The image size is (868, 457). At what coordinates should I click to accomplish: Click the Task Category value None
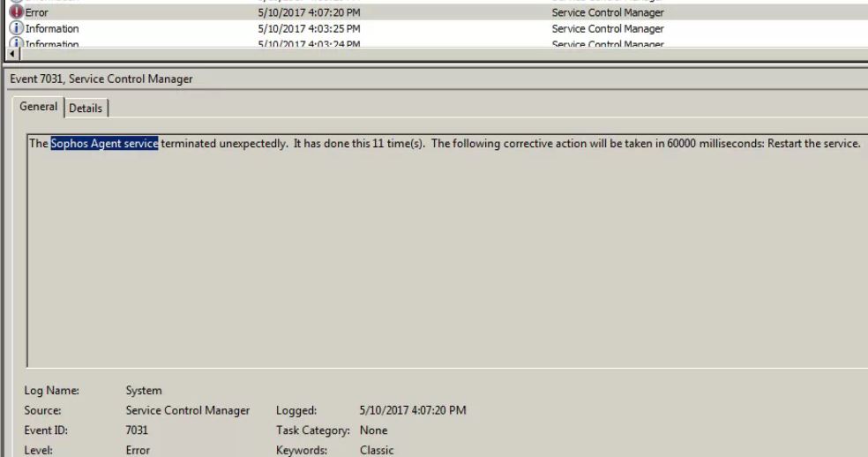(374, 431)
